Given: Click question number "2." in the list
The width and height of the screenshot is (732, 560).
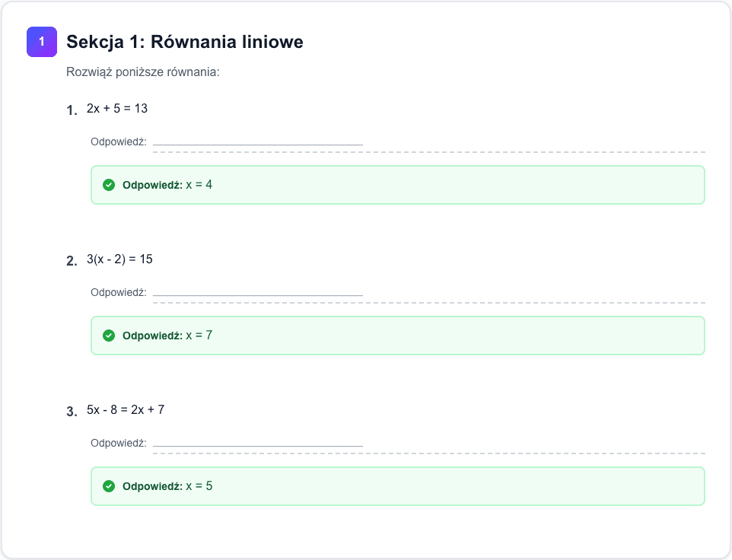Looking at the screenshot, I should 72,261.
